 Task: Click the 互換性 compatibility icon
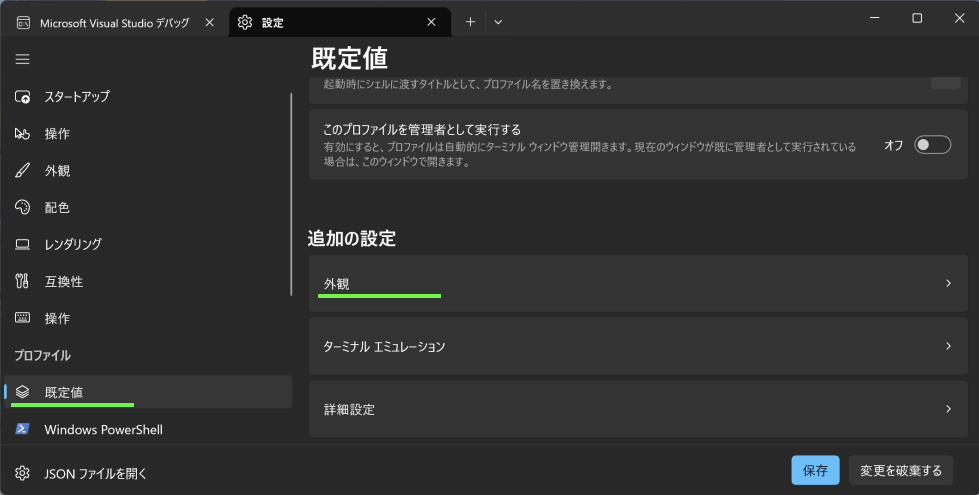click(22, 282)
